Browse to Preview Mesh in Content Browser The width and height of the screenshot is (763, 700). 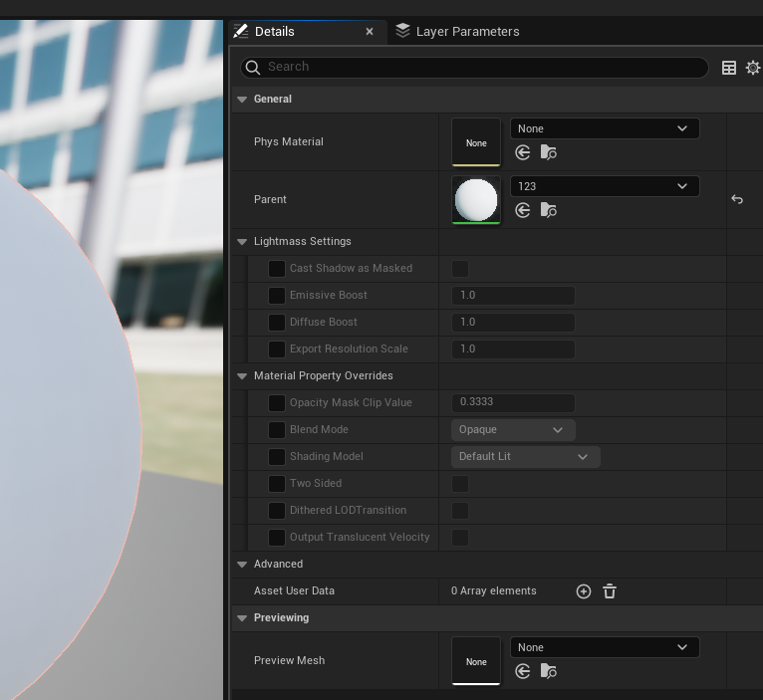tap(548, 671)
